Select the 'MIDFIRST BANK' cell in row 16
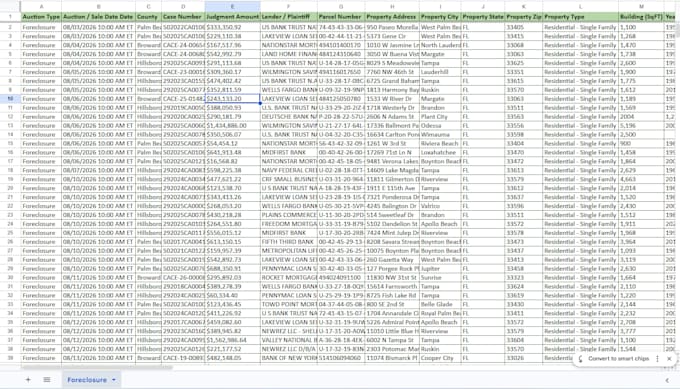 pyautogui.click(x=289, y=152)
